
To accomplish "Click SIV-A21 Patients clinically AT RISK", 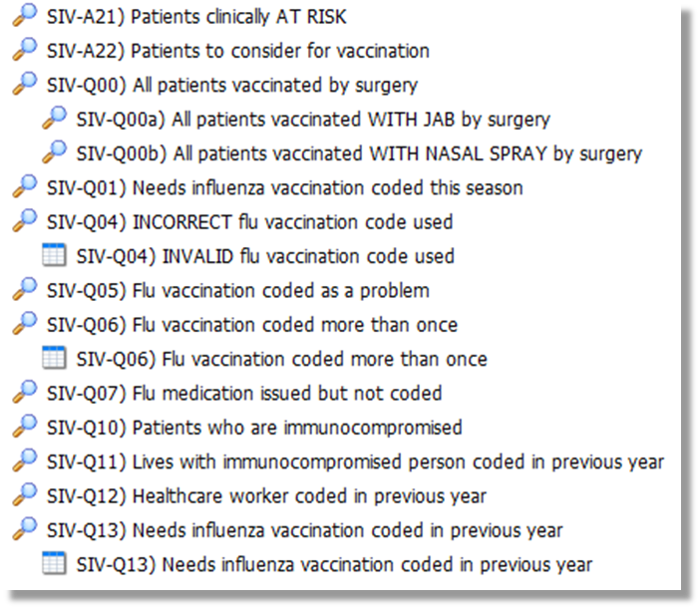I will (196, 17).
